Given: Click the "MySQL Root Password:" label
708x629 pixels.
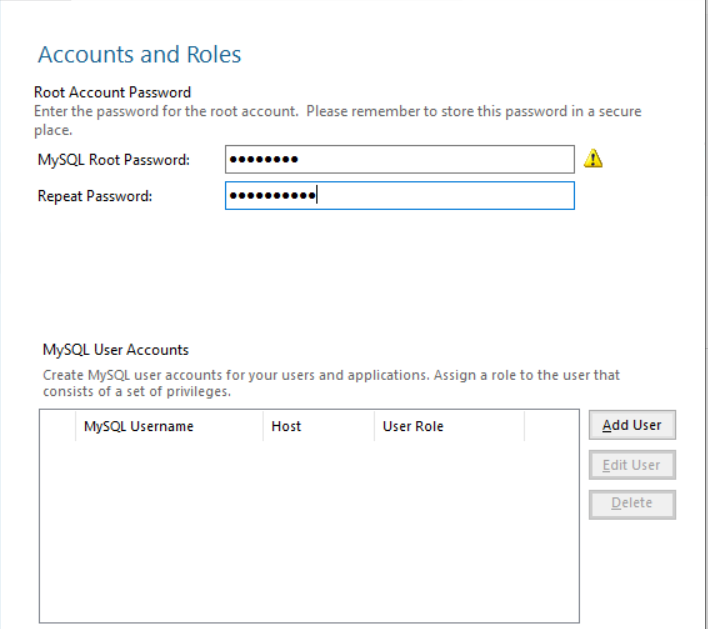Looking at the screenshot, I should coord(113,159).
